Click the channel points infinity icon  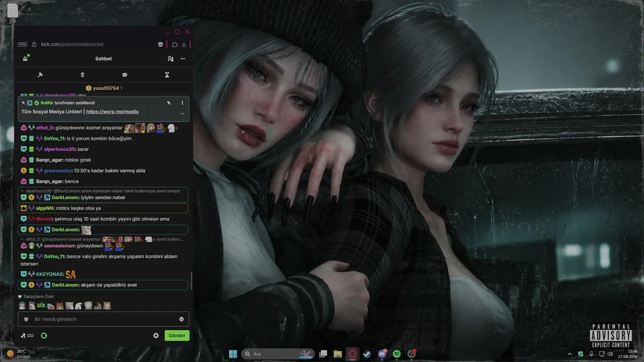click(27, 335)
